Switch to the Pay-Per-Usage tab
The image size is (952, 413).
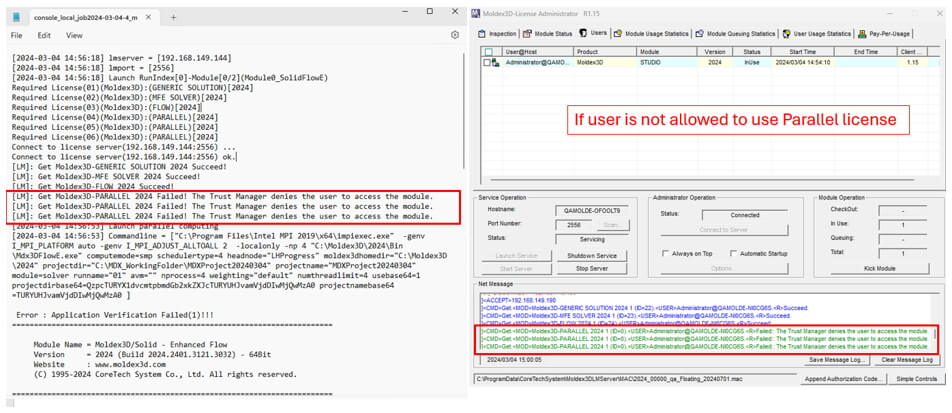[884, 34]
